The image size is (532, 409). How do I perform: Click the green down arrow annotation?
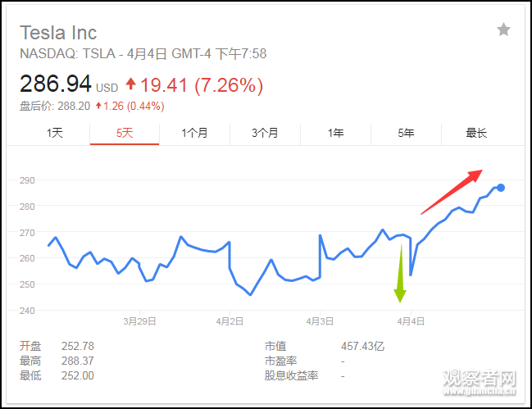(401, 275)
